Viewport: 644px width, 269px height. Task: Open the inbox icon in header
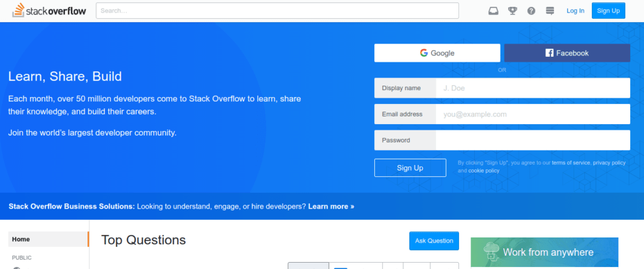click(494, 11)
